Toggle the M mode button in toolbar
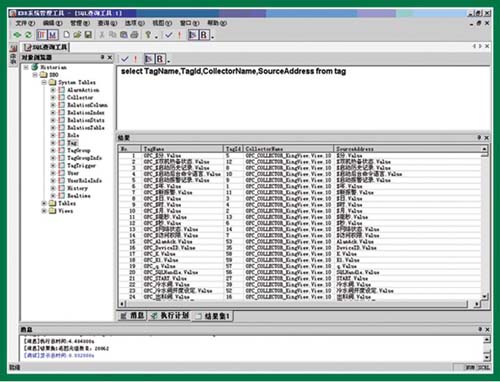The width and height of the screenshot is (500, 382). pos(52,35)
